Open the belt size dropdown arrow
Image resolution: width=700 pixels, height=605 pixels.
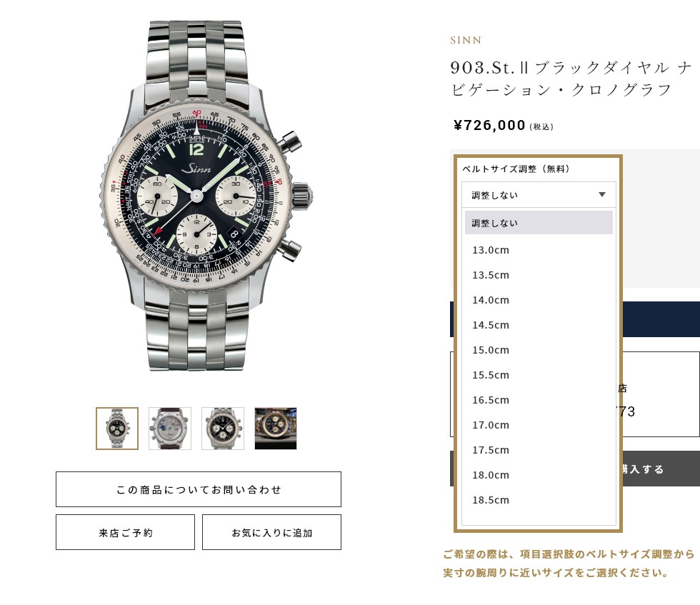pos(601,195)
